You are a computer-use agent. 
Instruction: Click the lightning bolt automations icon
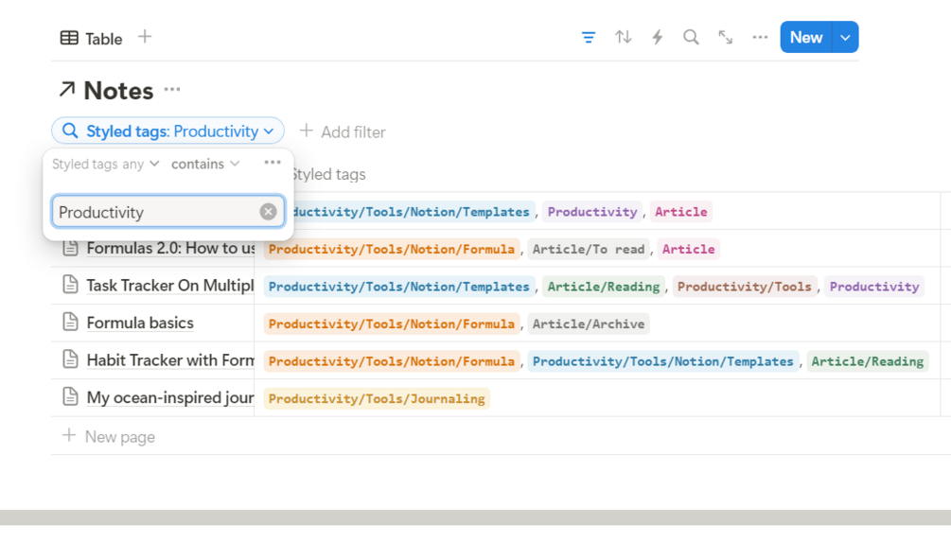click(657, 38)
